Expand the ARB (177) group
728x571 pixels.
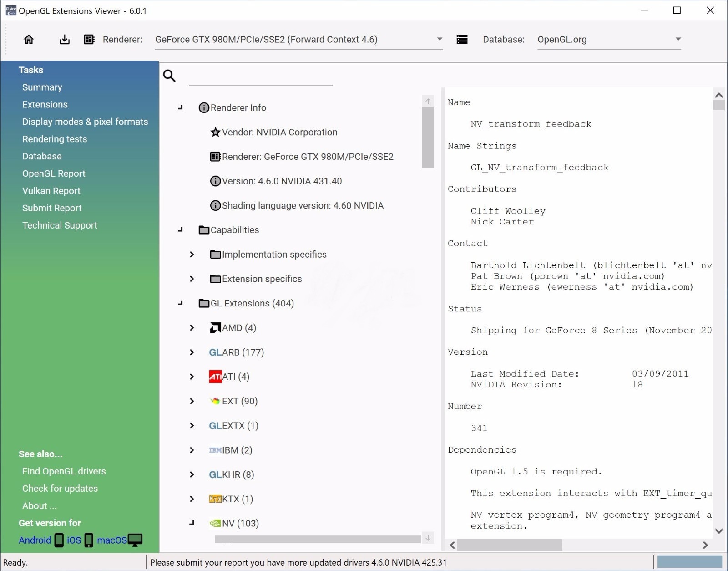click(x=192, y=352)
